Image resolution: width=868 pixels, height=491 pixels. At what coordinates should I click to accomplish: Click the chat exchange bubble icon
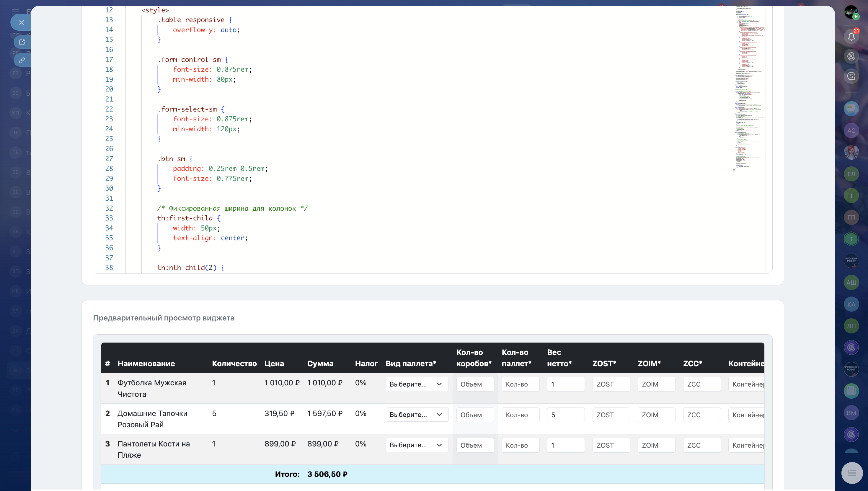pos(851,76)
